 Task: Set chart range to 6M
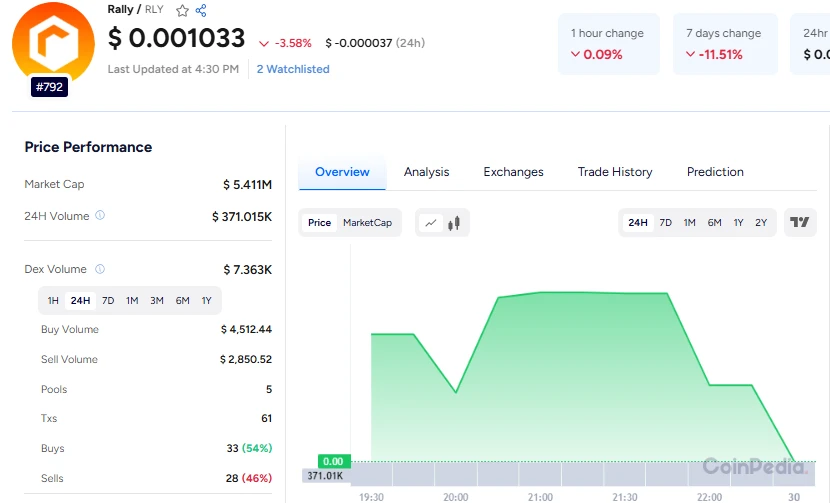click(715, 223)
